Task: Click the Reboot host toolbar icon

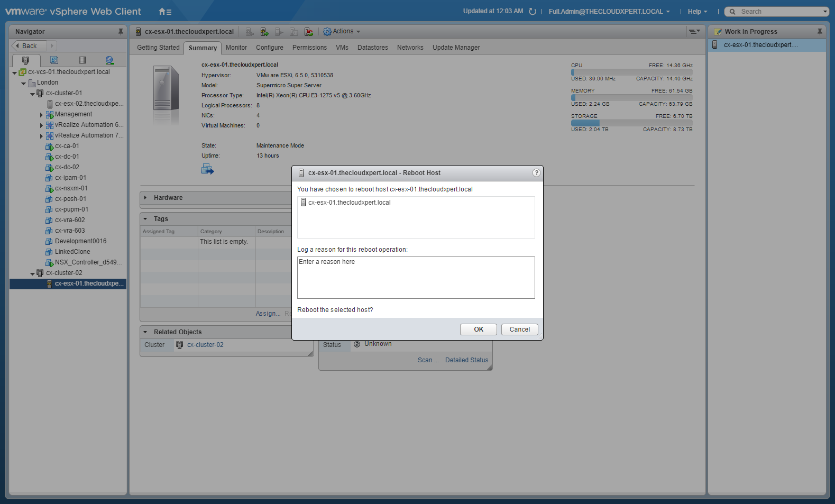Action: click(309, 32)
